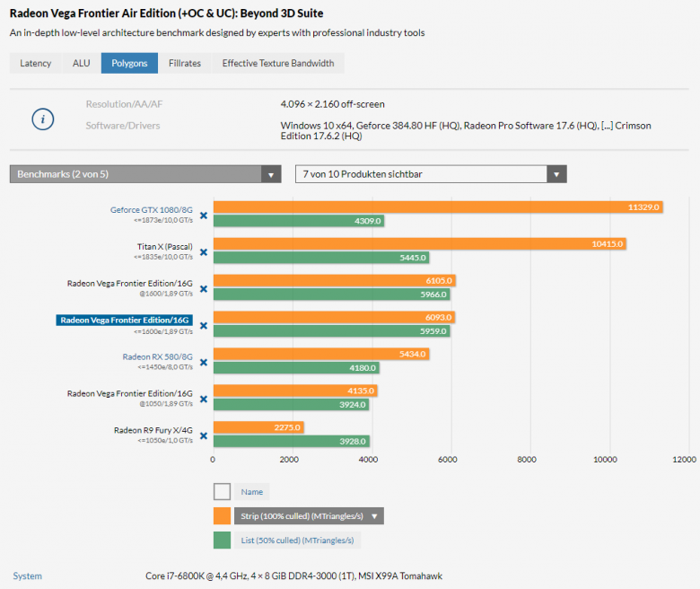The height and width of the screenshot is (589, 700).
Task: Select the Polygons tab
Action: pos(129,63)
